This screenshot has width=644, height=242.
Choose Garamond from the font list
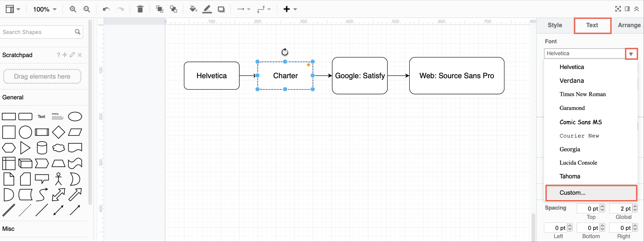591,108
